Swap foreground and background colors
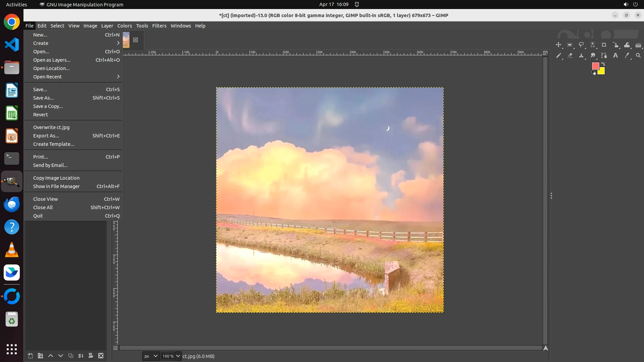The height and width of the screenshot is (362, 644). click(603, 64)
